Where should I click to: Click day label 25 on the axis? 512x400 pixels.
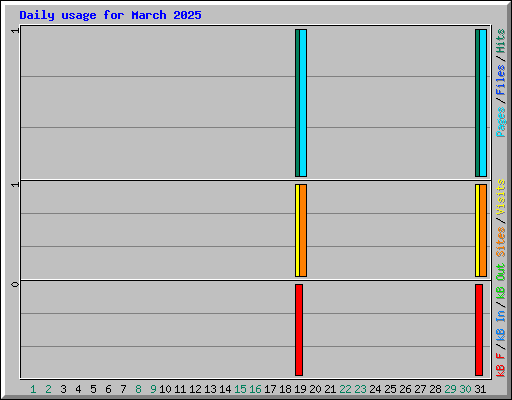click(390, 389)
